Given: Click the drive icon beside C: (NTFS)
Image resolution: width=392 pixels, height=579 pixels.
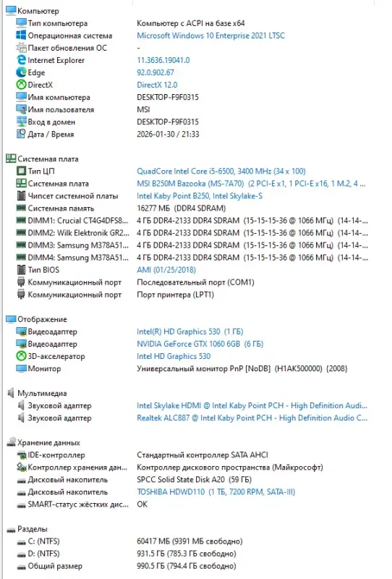Looking at the screenshot, I should click(21, 542).
